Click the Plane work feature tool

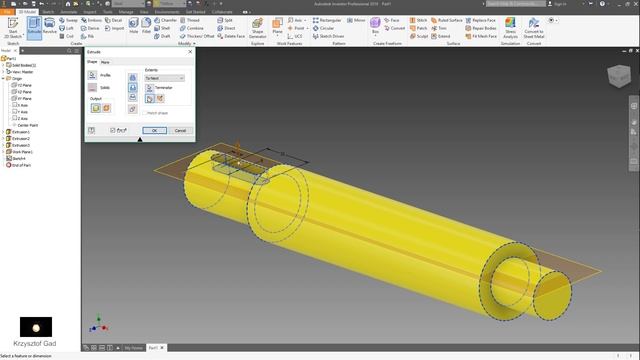(277, 26)
